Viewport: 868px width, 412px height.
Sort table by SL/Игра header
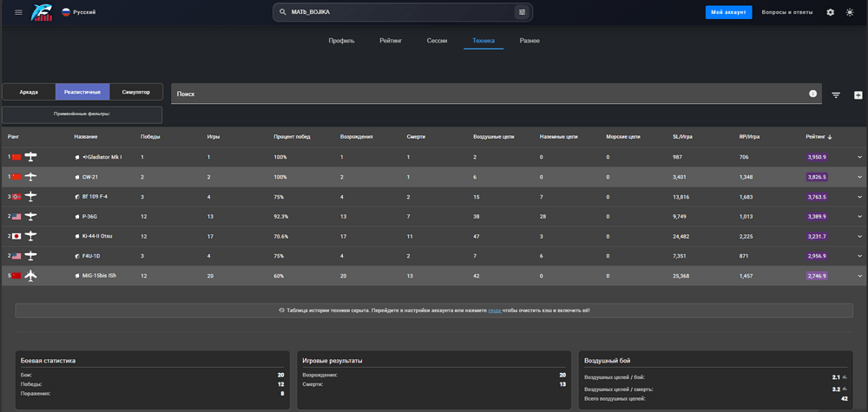(681, 136)
